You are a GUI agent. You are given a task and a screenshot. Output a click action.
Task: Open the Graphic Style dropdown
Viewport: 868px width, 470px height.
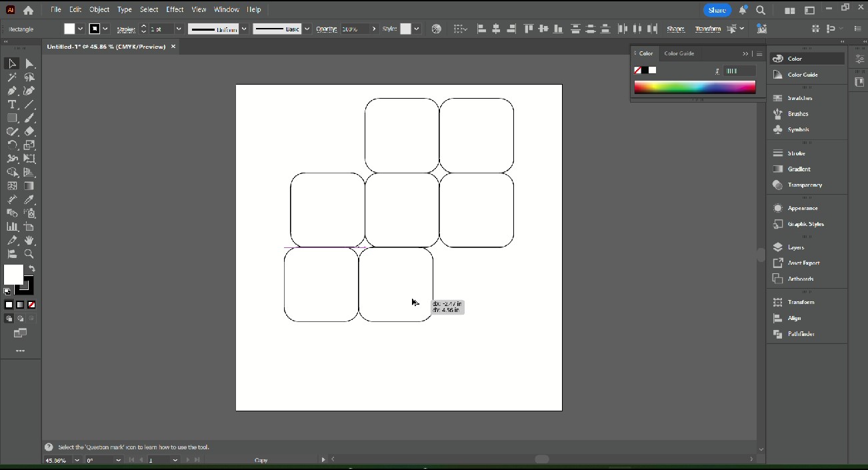pos(417,29)
